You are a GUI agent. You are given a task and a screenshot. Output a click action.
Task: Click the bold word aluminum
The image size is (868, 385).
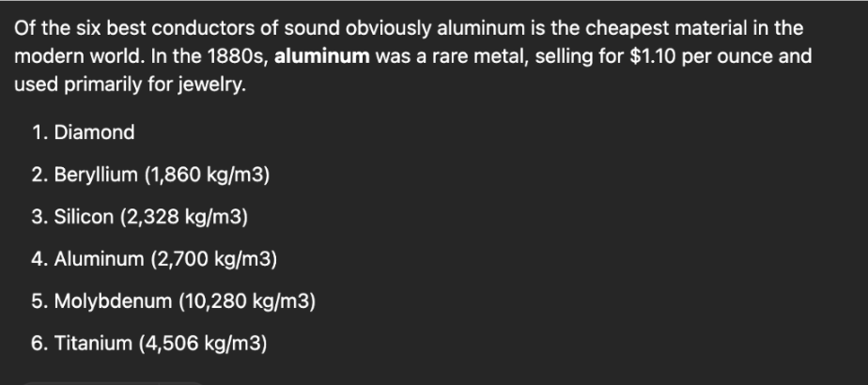point(321,55)
